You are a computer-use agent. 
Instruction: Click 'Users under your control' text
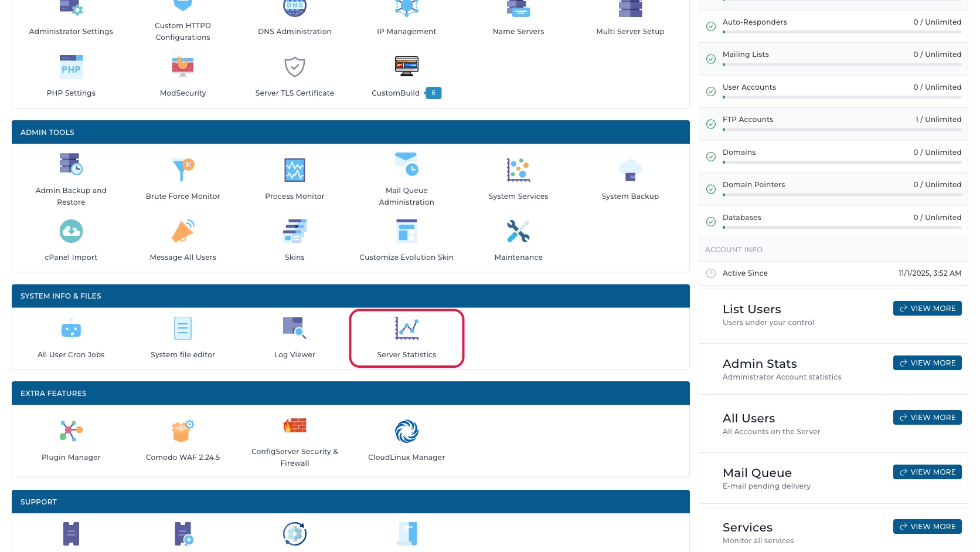768,323
